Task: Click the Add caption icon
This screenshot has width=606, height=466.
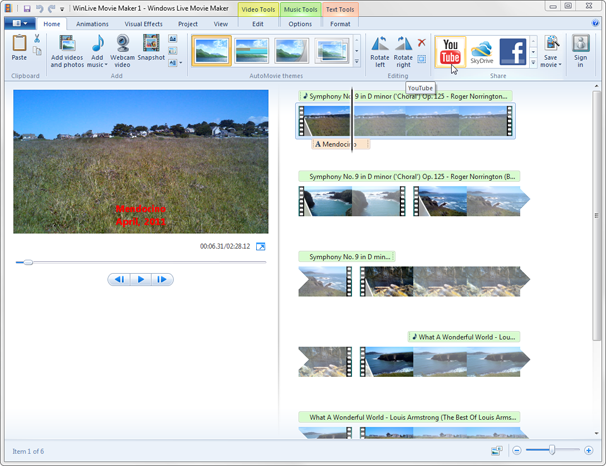Action: point(173,51)
